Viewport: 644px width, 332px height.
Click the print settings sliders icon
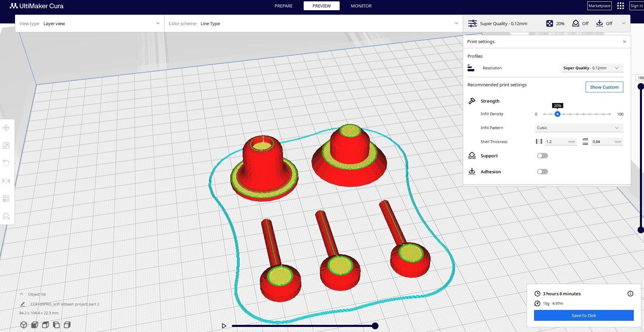tap(472, 23)
